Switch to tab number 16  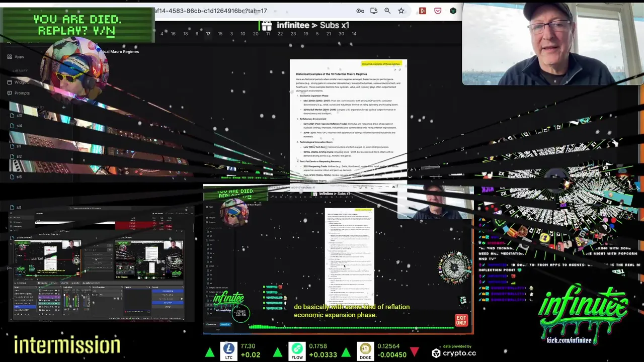point(173,34)
